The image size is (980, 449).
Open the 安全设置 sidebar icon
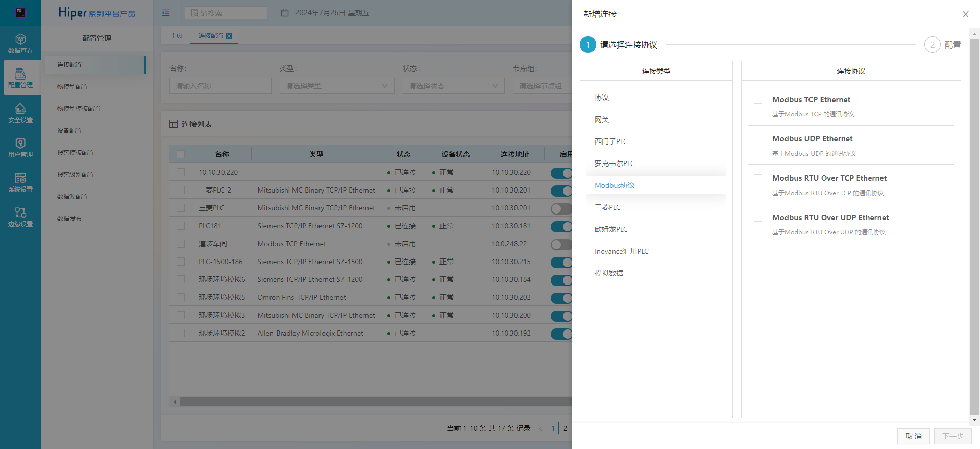(x=20, y=113)
